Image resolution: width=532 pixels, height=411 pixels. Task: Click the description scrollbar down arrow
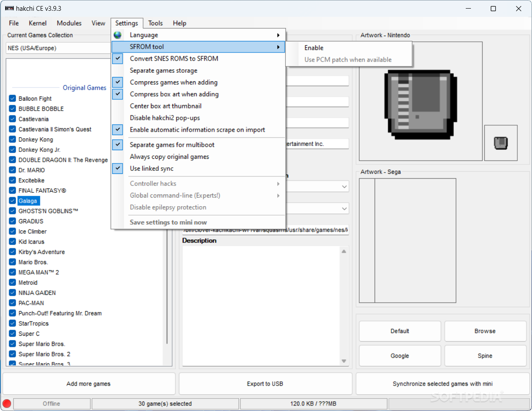344,361
